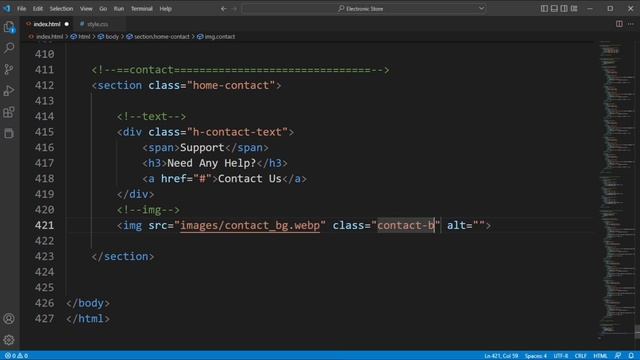This screenshot has width=640, height=360.
Task: Open the Terminal menu
Action: click(x=142, y=9)
